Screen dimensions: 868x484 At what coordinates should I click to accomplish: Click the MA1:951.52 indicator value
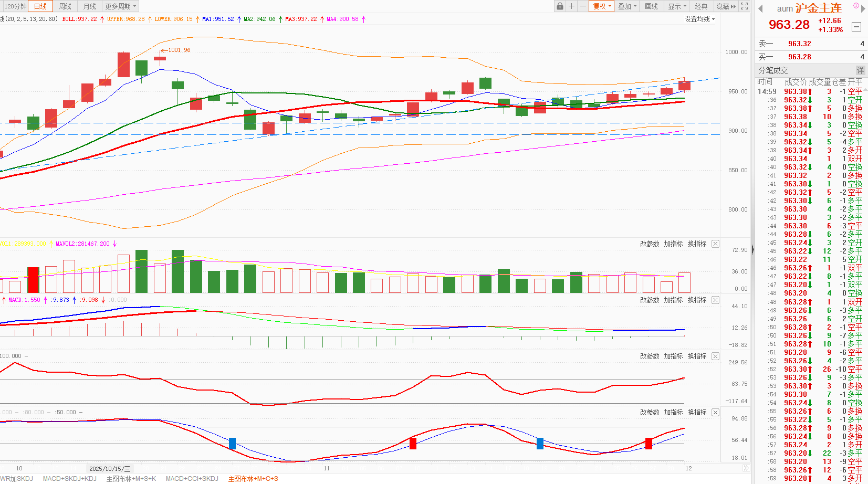[218, 19]
